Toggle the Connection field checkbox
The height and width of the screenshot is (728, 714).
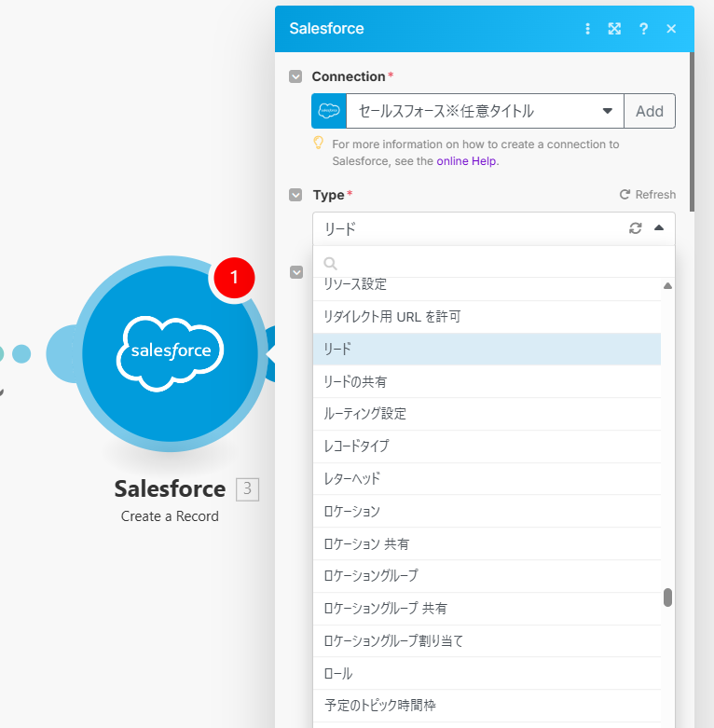(295, 76)
